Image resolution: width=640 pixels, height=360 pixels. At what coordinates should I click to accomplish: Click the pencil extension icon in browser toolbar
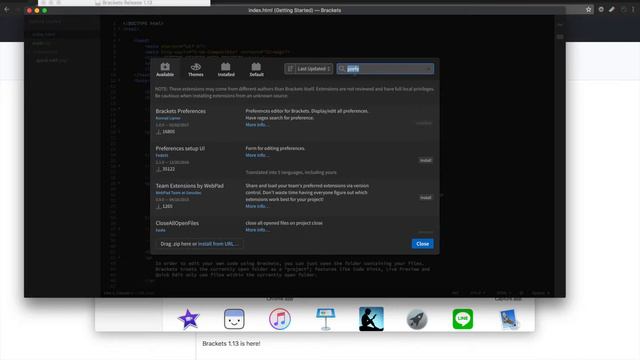click(612, 9)
